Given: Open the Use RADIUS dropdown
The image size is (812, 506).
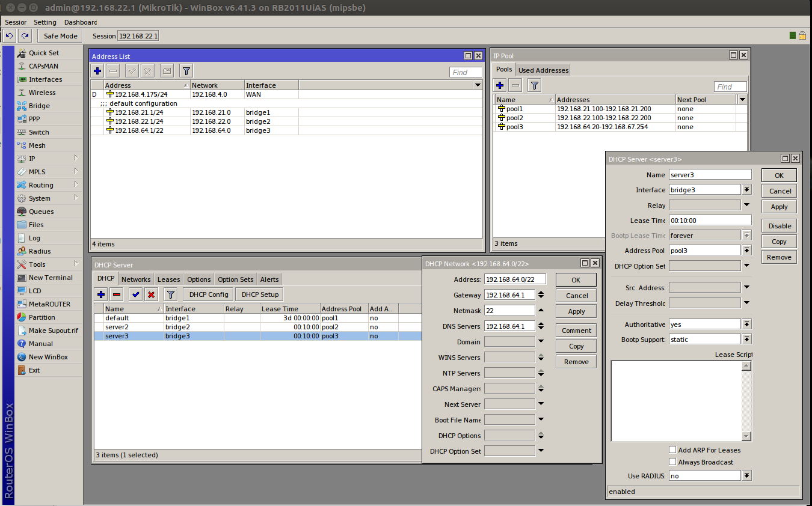Looking at the screenshot, I should (746, 476).
